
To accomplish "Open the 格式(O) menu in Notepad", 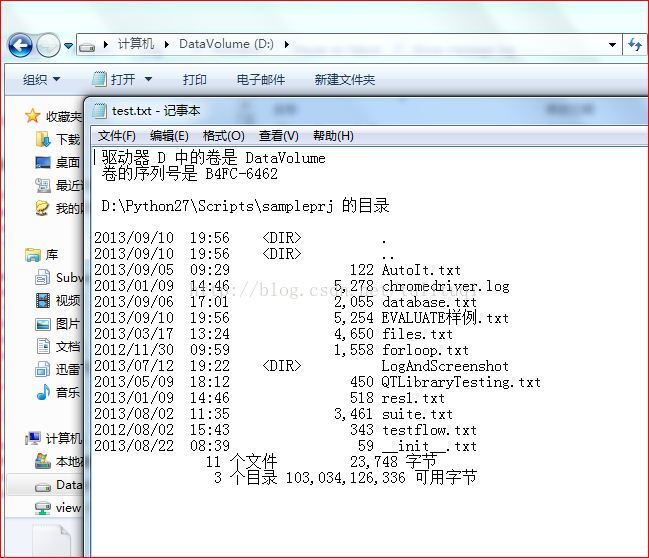I will click(x=224, y=136).
